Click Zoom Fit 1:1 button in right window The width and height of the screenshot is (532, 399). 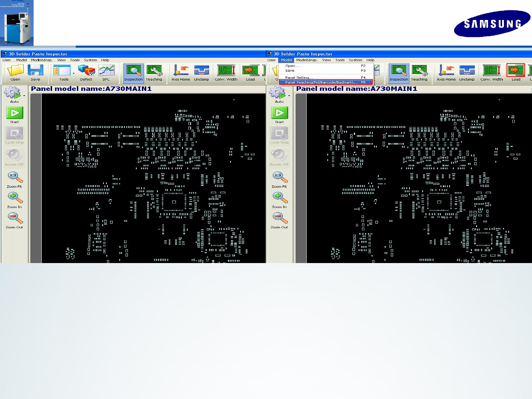click(280, 177)
